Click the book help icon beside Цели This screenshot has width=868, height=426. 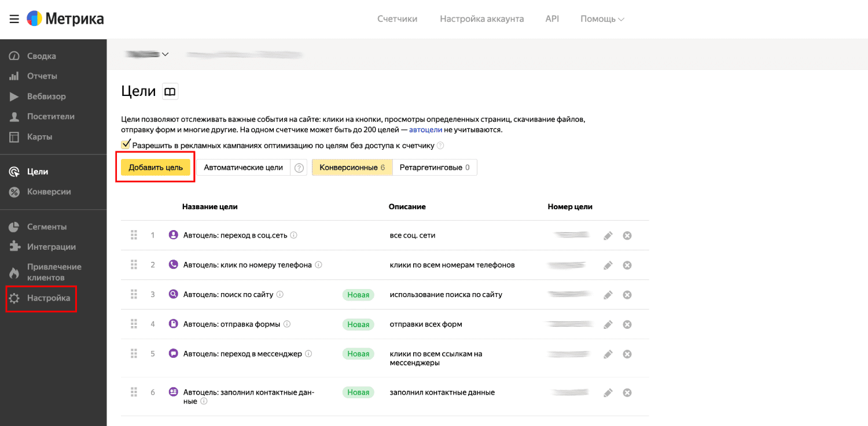170,91
